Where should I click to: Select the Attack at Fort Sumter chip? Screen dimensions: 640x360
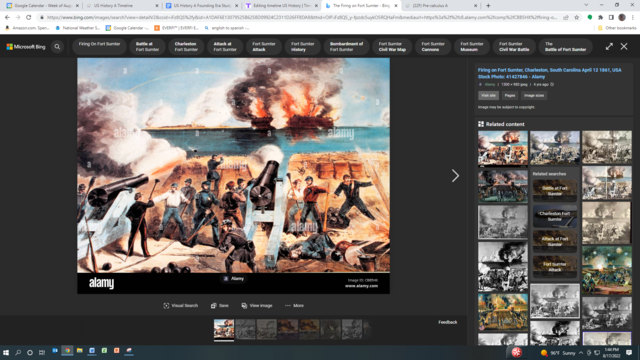225,47
